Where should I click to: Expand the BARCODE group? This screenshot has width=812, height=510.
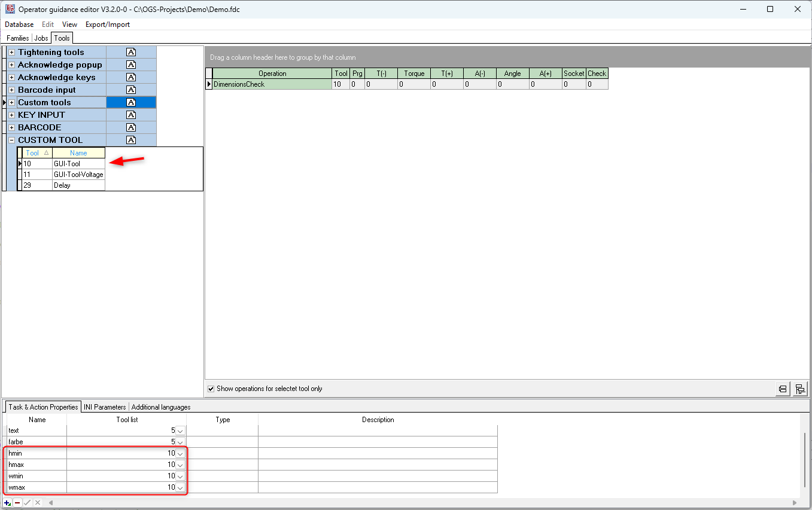pyautogui.click(x=11, y=128)
